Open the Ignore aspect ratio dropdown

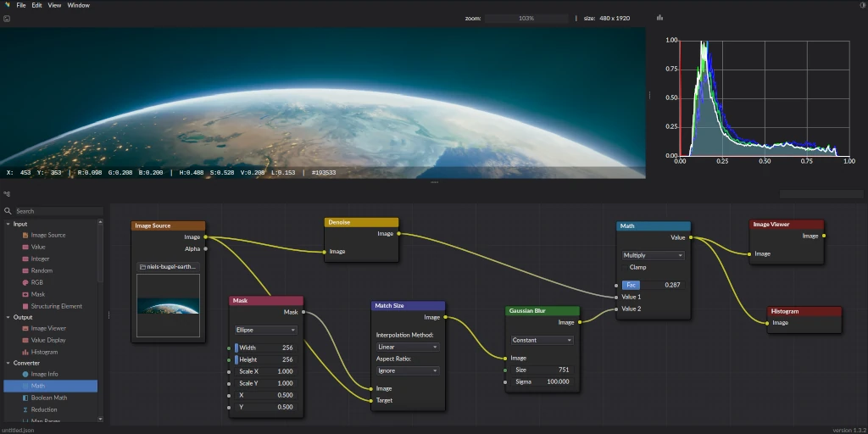408,371
